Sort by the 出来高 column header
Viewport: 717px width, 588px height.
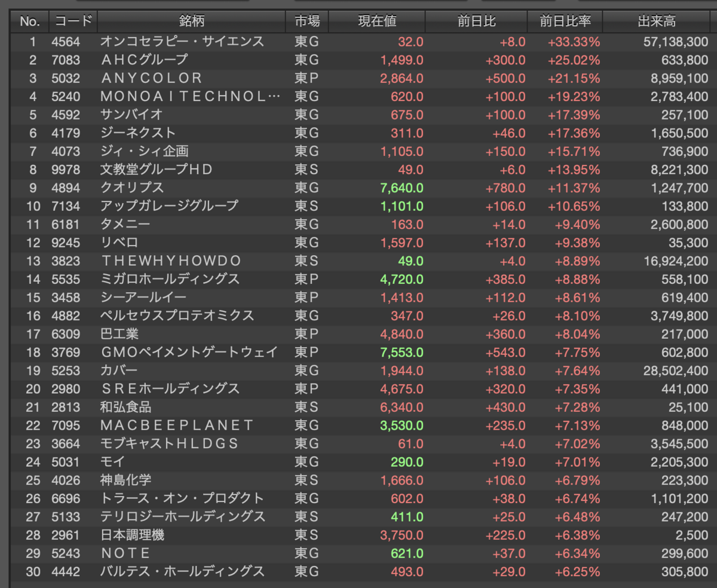coord(657,22)
